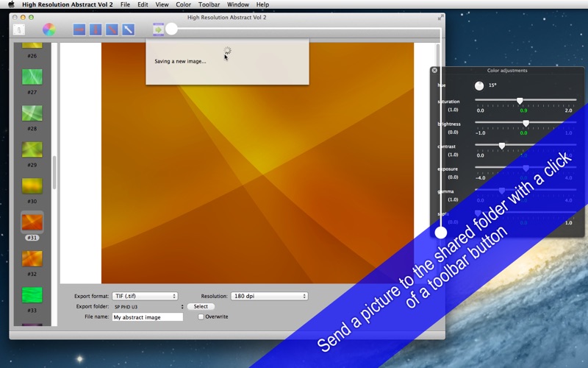
Task: Open the File menu
Action: point(125,4)
